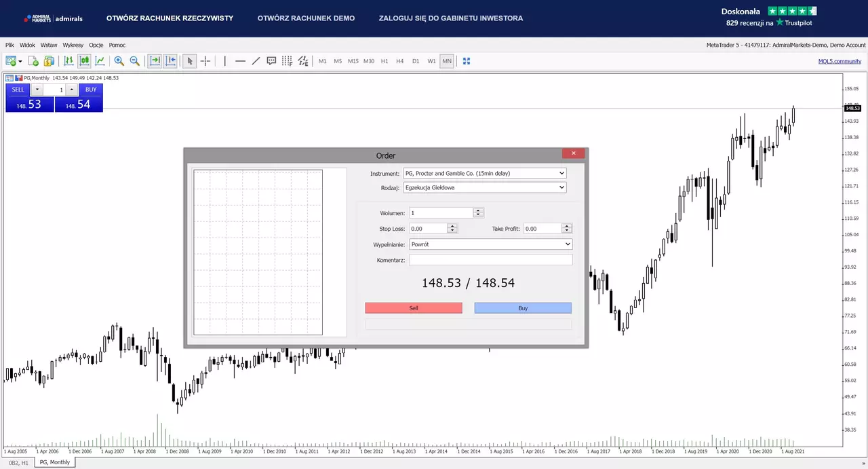Image resolution: width=868 pixels, height=469 pixels.
Task: Switch to bar chart display icon
Action: (x=68, y=61)
